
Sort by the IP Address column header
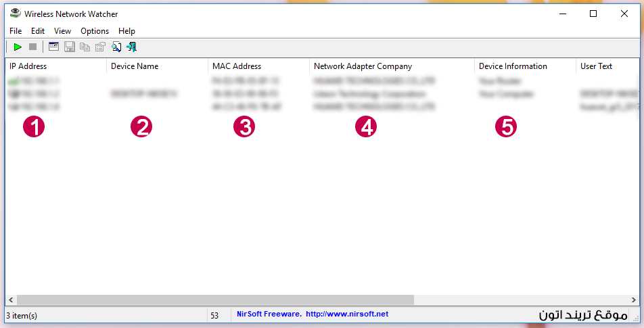pos(56,66)
